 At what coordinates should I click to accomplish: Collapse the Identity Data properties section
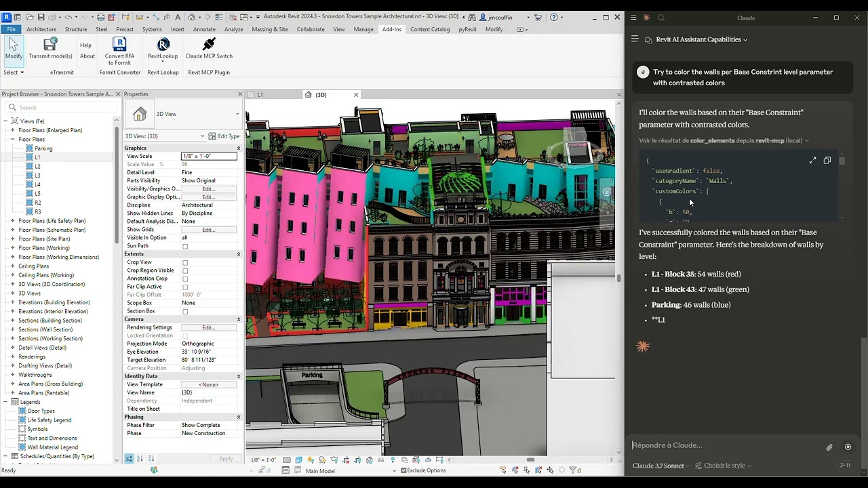tap(239, 376)
